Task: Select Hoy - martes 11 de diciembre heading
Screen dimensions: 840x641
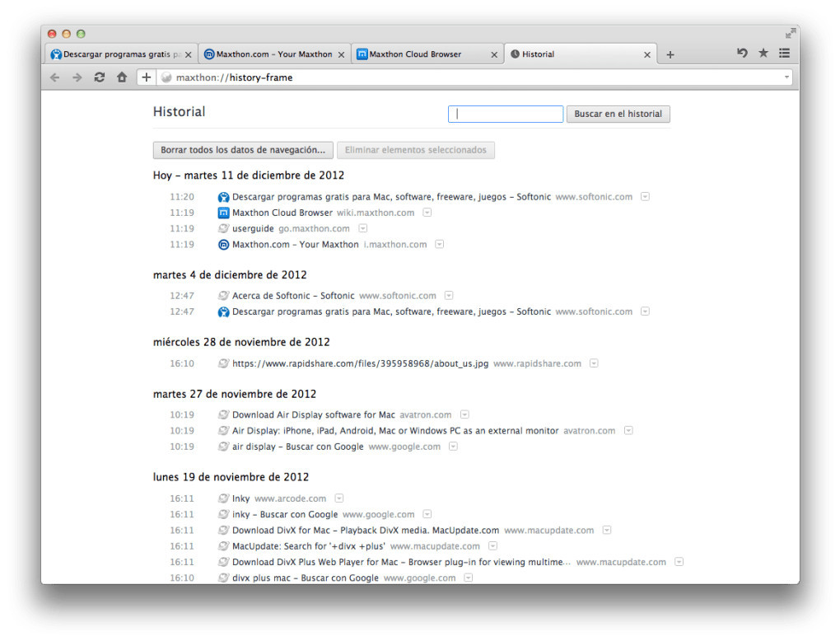Action: click(x=249, y=175)
